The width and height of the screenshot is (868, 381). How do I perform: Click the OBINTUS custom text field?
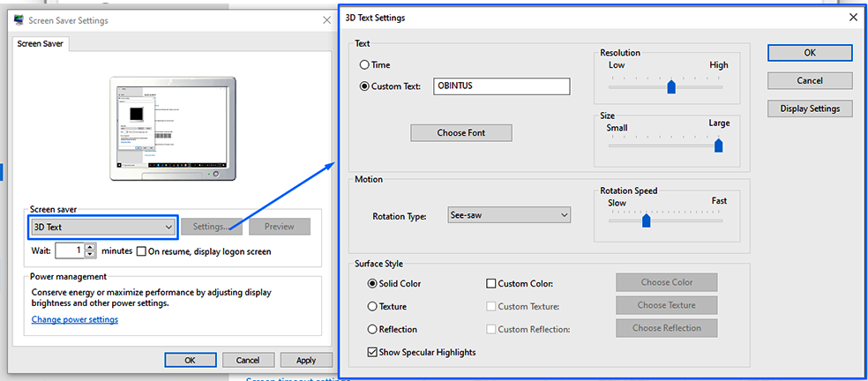click(502, 86)
